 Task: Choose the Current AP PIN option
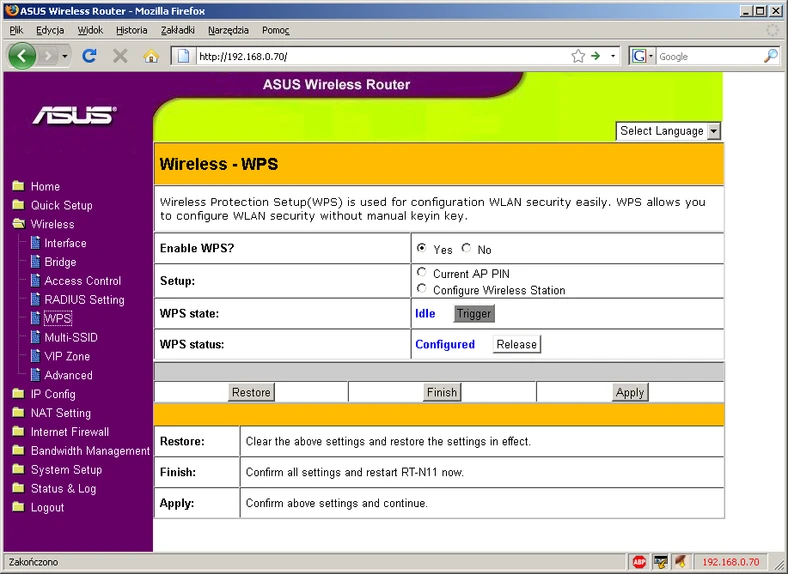point(422,272)
